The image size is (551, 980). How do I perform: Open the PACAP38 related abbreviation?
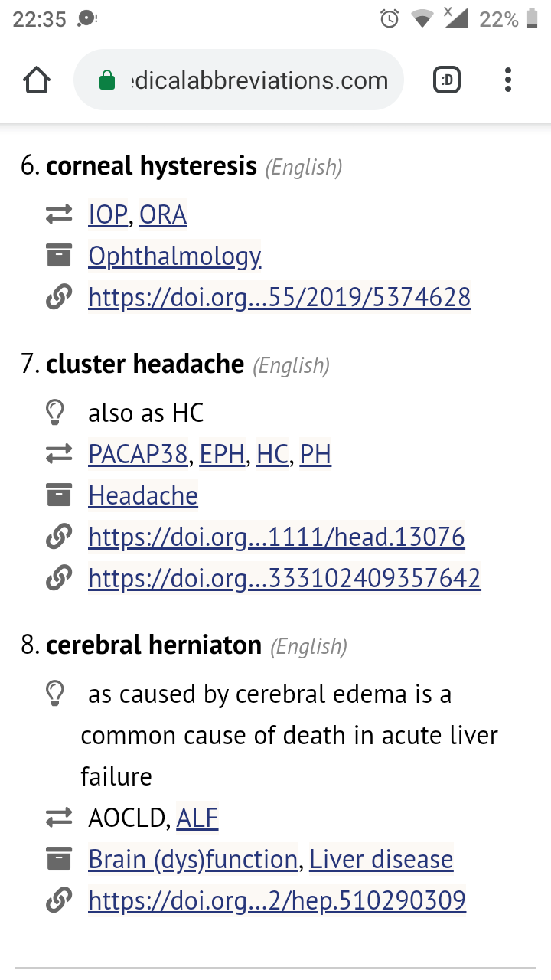[138, 455]
